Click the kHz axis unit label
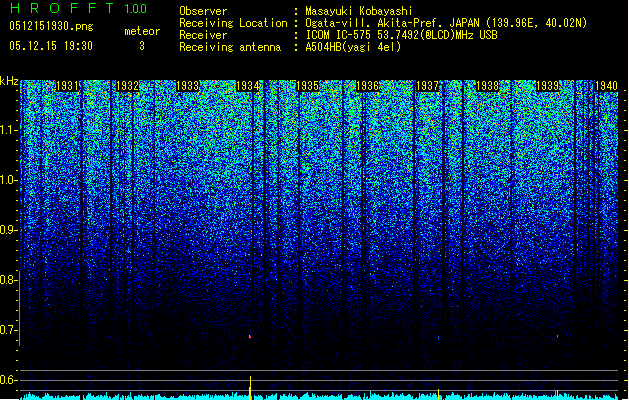The width and height of the screenshot is (629, 400). 9,81
